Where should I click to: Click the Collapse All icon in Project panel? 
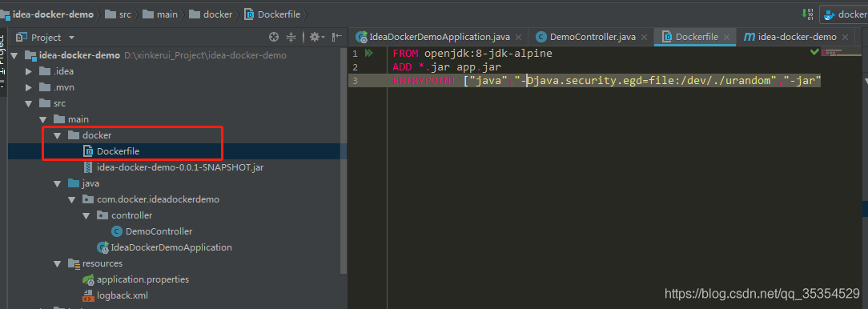pyautogui.click(x=291, y=37)
